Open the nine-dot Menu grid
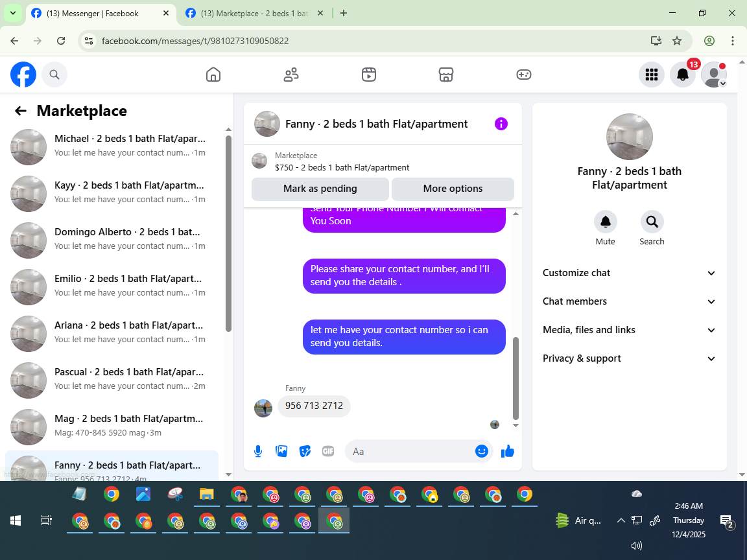Image resolution: width=747 pixels, height=560 pixels. pyautogui.click(x=651, y=75)
